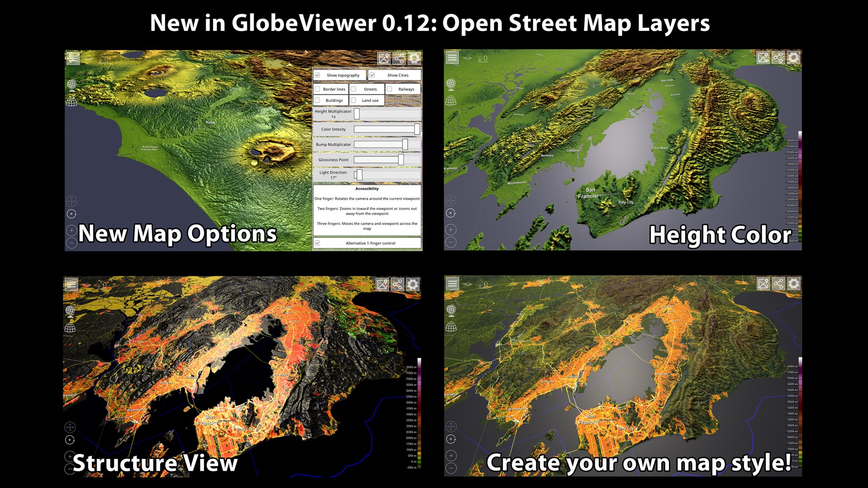
Task: Open settings gear in New Map Options panel
Action: [x=414, y=58]
